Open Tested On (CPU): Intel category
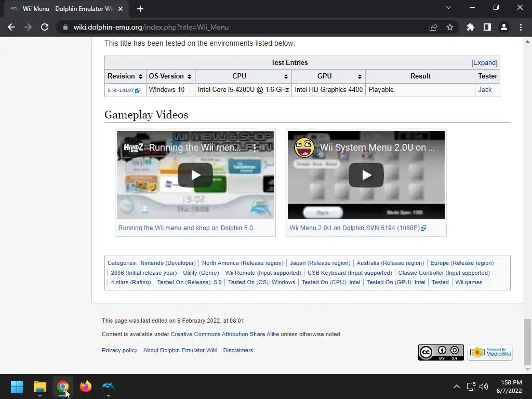This screenshot has width=532, height=399. click(331, 282)
